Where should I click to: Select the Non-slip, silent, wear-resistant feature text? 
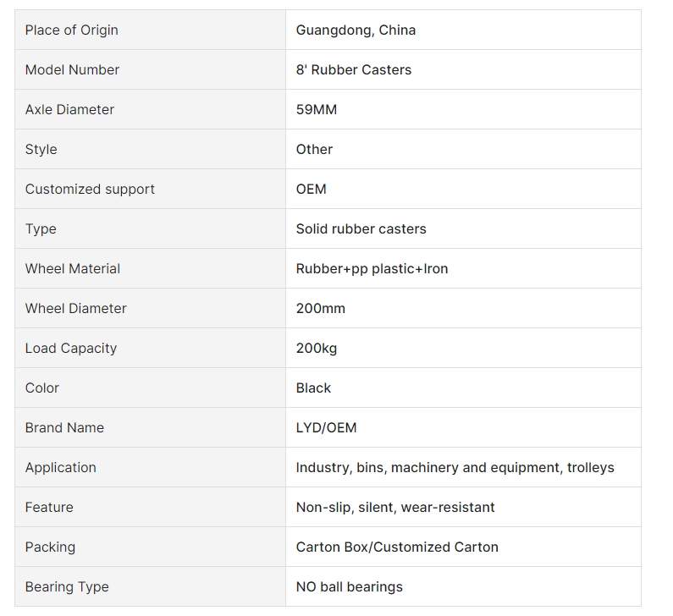(395, 507)
